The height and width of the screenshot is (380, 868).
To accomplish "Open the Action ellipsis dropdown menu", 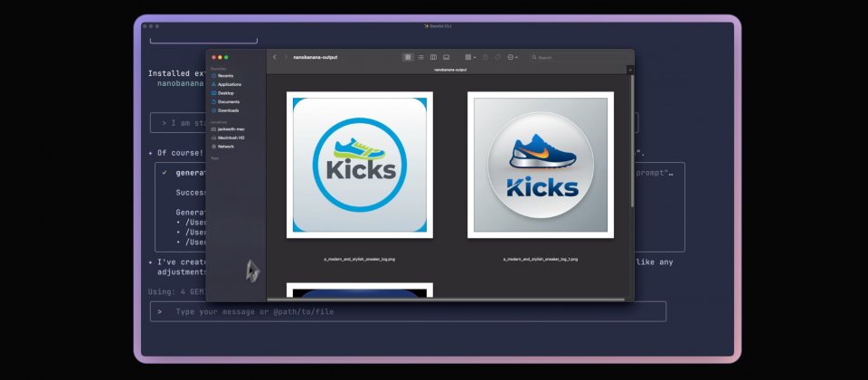I will tap(512, 57).
